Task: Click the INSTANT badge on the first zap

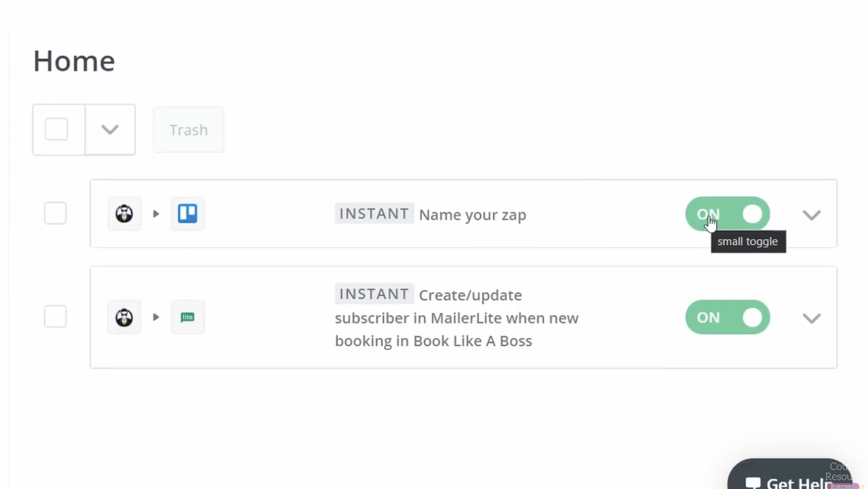Action: click(x=374, y=214)
